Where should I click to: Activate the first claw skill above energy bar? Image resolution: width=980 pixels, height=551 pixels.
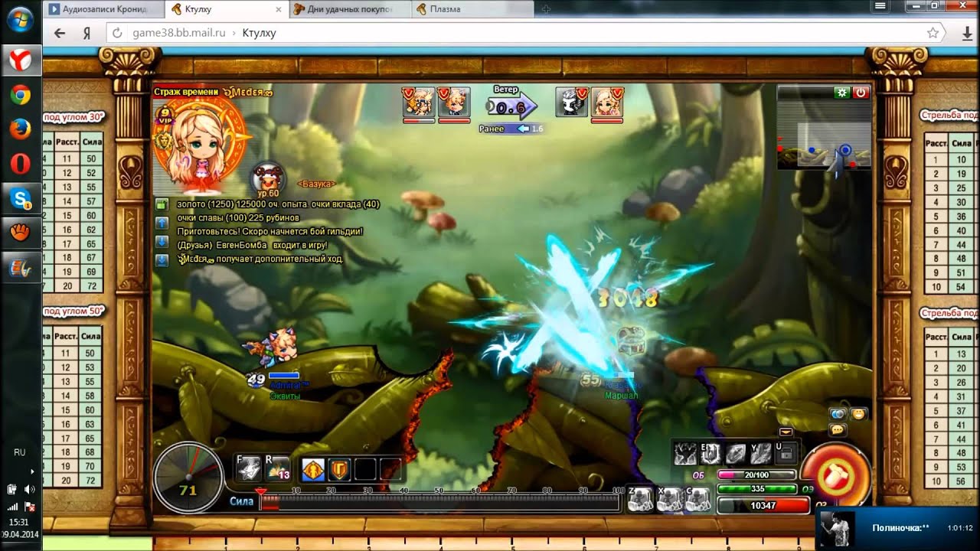pos(685,454)
